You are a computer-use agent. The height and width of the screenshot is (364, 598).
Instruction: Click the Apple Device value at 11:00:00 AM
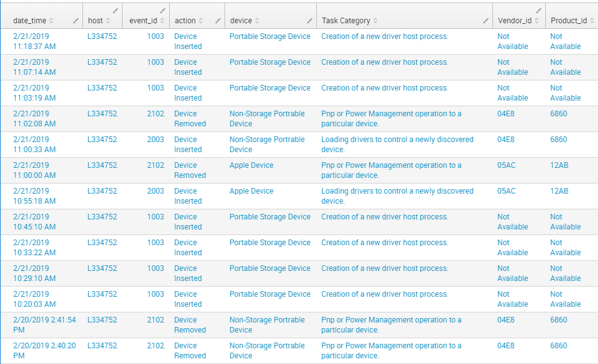(x=252, y=165)
